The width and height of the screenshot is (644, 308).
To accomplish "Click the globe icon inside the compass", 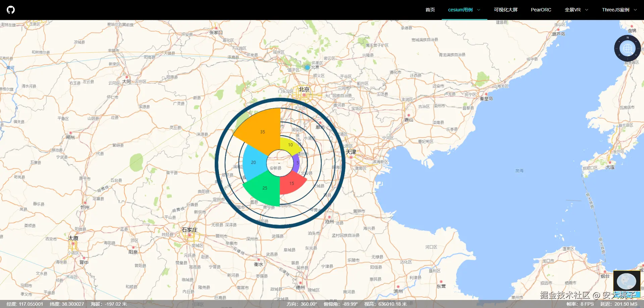I will 627,49.
